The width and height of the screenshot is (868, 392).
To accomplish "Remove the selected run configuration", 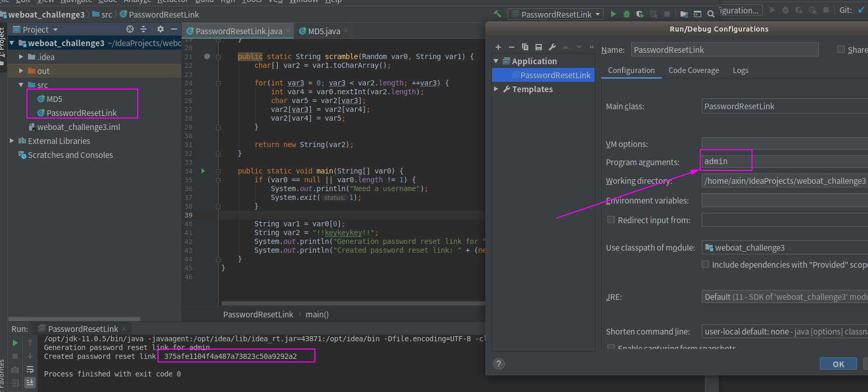I will click(512, 47).
